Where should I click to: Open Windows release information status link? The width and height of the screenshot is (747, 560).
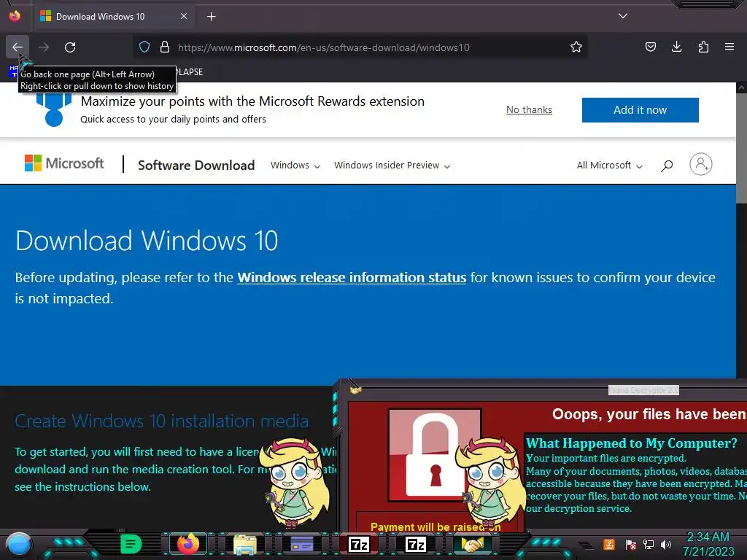click(352, 278)
